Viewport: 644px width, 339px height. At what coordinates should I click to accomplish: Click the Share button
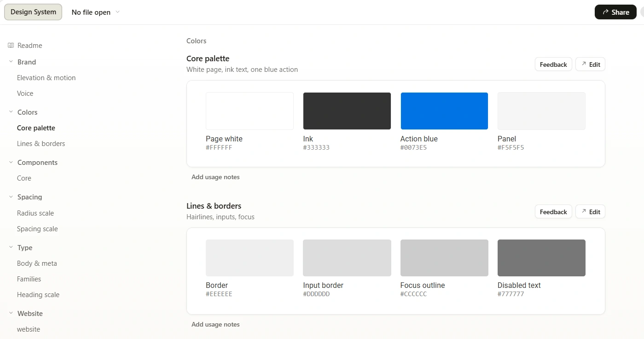tap(615, 12)
